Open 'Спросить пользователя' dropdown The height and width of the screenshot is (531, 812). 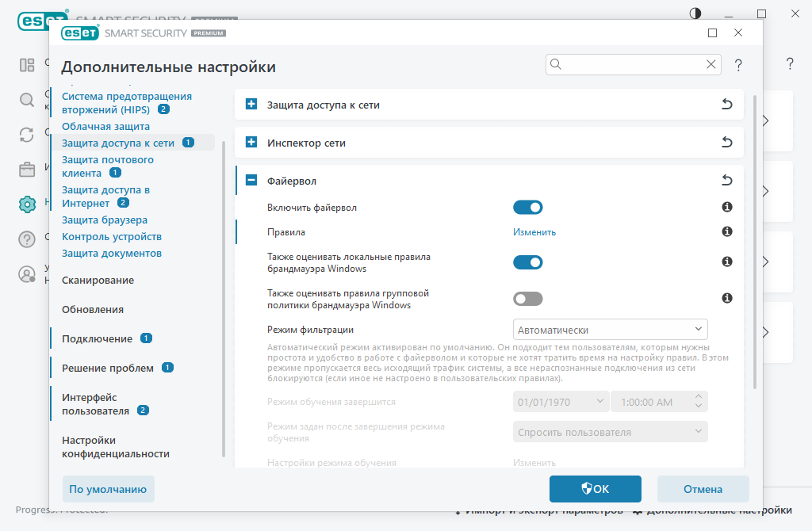click(610, 432)
